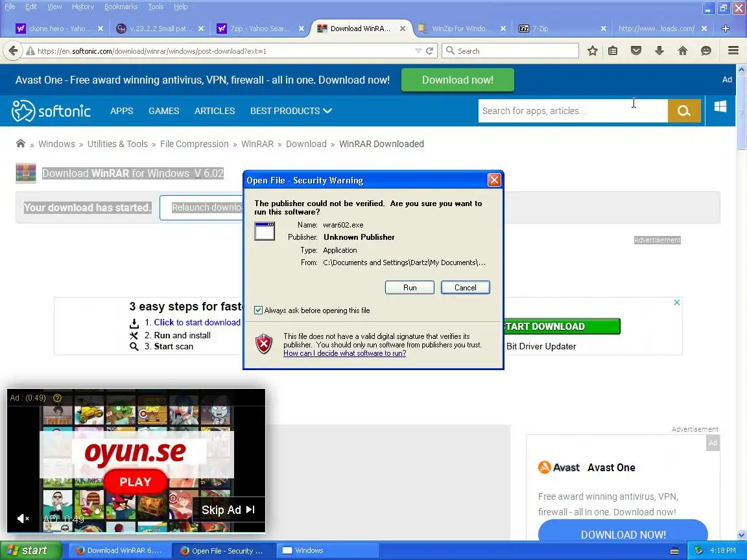Bookmark this page with the star icon
Viewport: 747px width, 560px height.
click(592, 51)
